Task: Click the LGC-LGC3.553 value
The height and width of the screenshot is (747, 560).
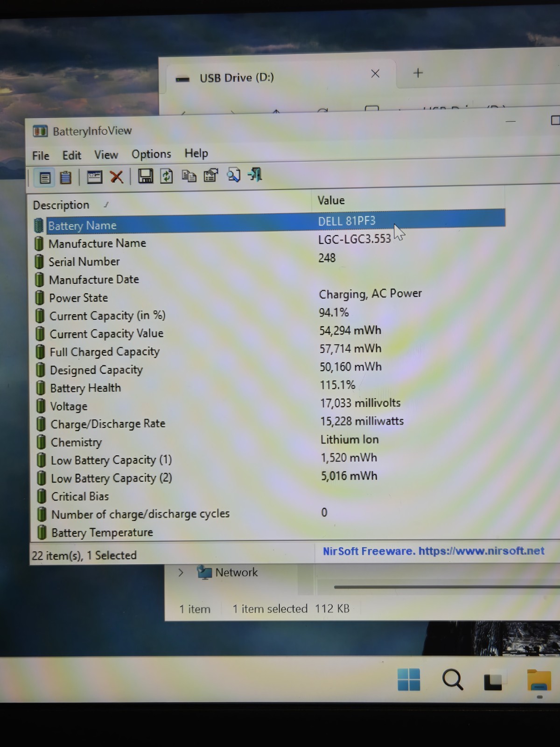Action: pyautogui.click(x=355, y=239)
